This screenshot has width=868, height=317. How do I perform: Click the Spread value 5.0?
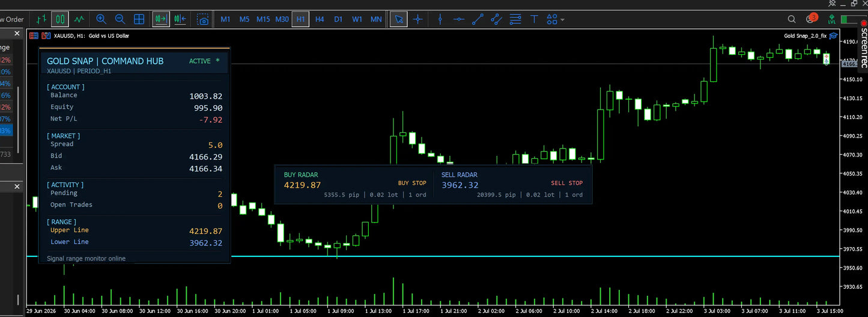pos(216,145)
